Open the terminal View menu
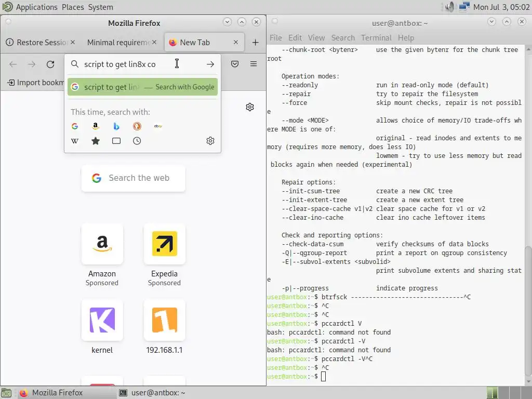 coord(316,37)
